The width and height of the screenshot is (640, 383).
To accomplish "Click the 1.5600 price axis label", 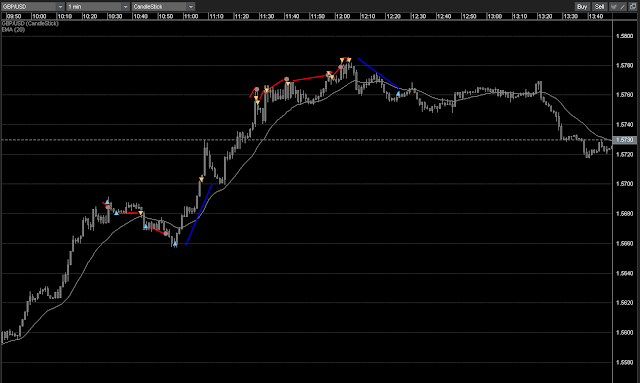I will coord(625,333).
